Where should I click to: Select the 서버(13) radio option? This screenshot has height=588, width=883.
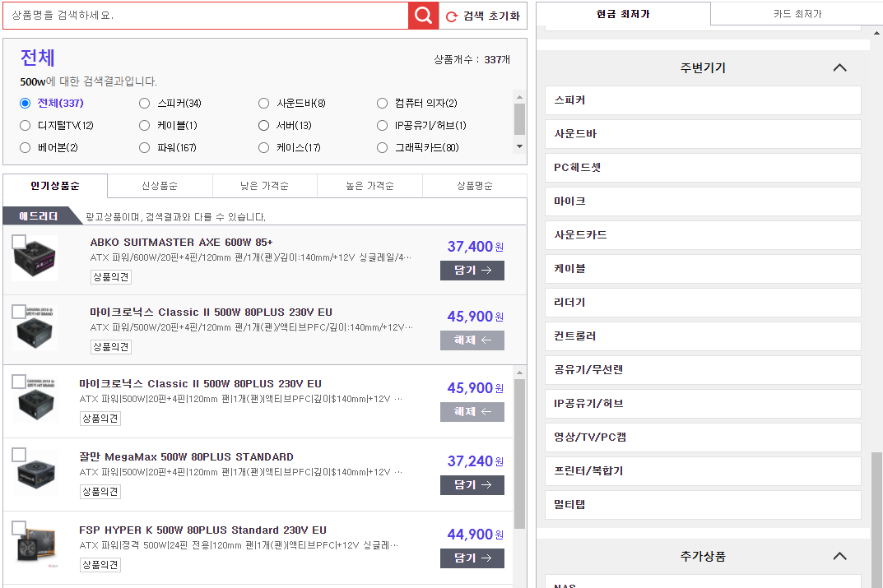[x=263, y=126]
